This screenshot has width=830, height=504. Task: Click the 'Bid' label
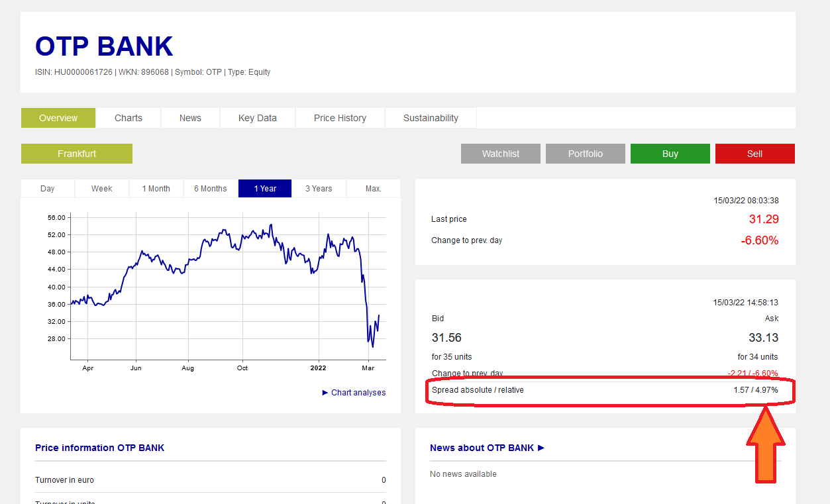[438, 319]
